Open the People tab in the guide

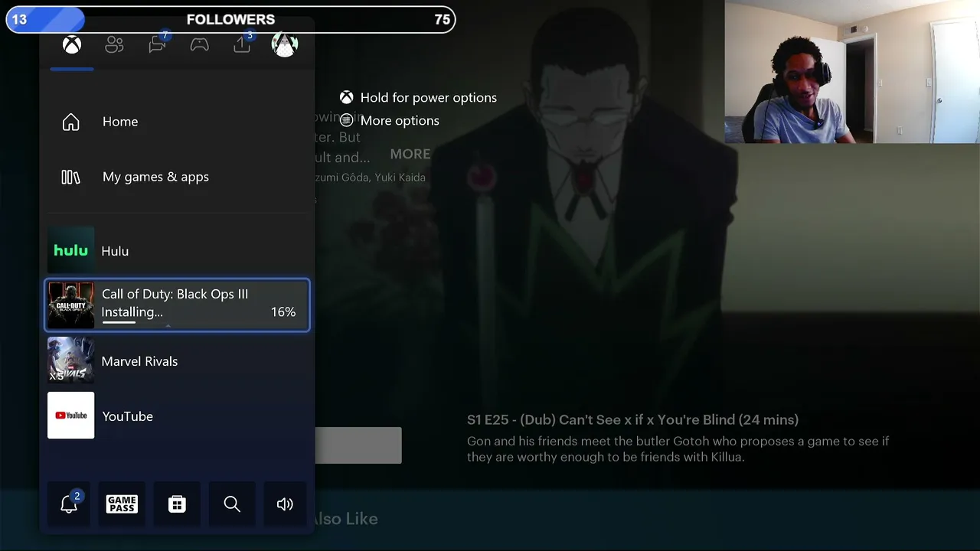[x=114, y=45]
